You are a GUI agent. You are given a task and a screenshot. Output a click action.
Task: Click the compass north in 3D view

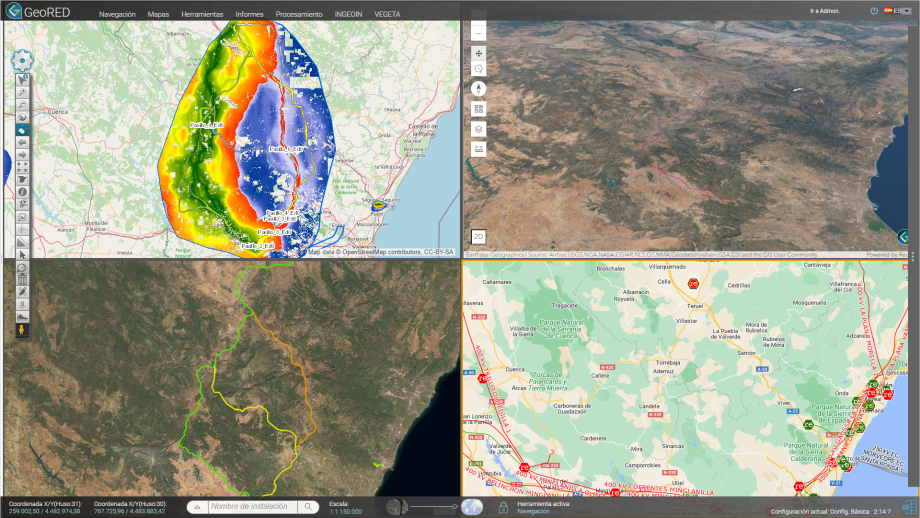click(x=479, y=89)
